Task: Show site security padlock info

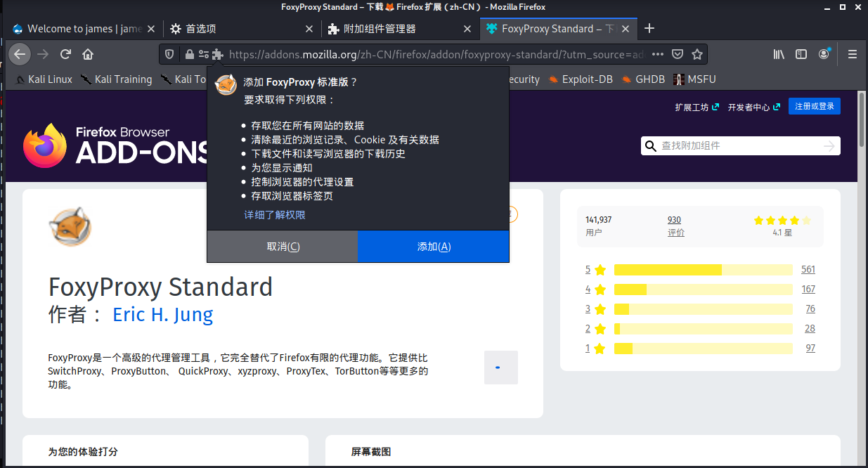Action: (x=189, y=54)
